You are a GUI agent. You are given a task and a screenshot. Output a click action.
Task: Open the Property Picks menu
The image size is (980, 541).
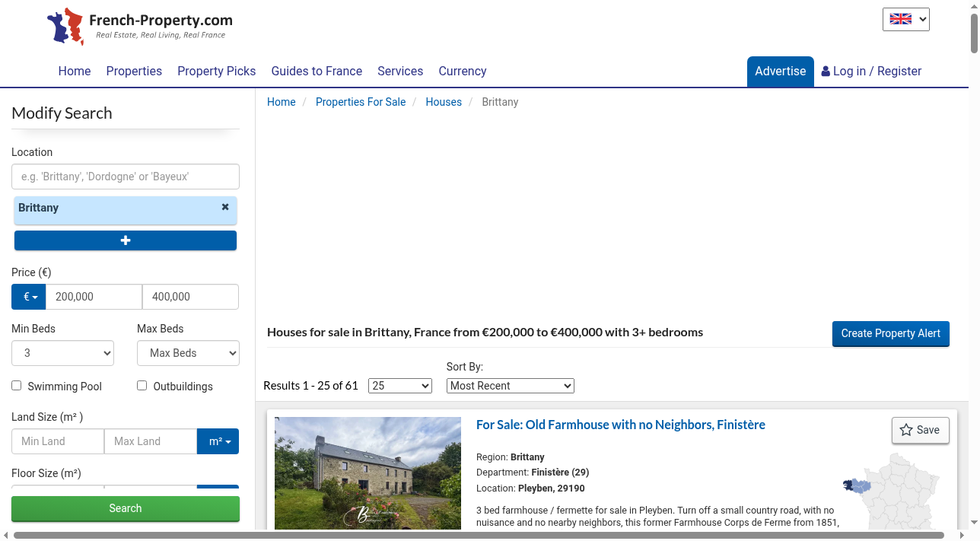click(217, 71)
